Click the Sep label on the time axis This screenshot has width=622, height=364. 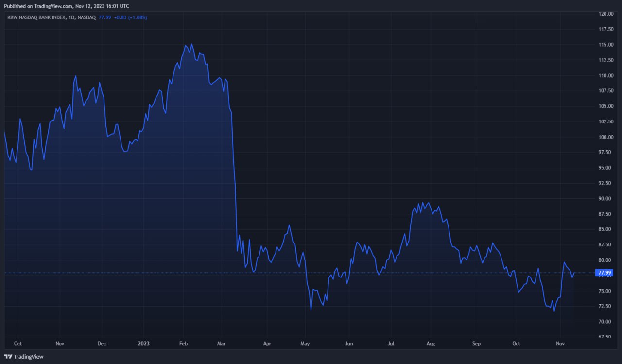[476, 343]
